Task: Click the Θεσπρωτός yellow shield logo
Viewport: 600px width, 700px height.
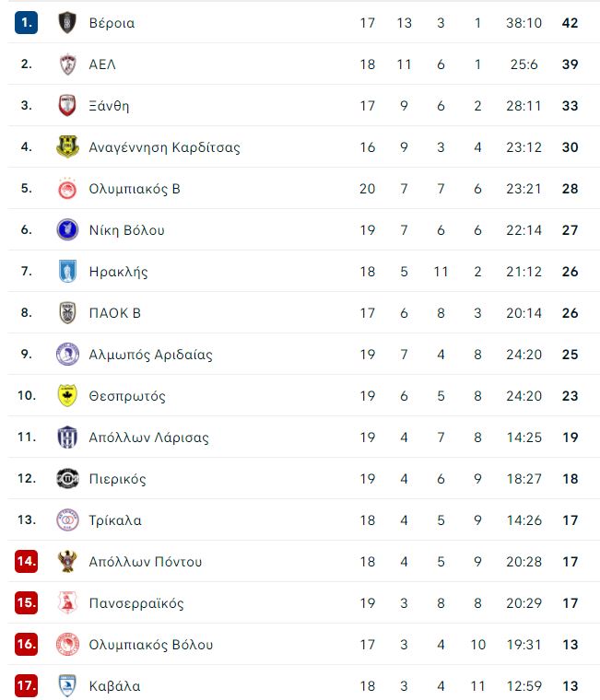Action: click(x=67, y=395)
